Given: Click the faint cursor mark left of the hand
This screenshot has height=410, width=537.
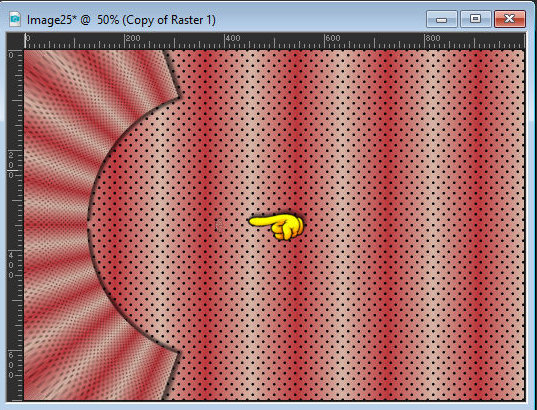Looking at the screenshot, I should coord(219,225).
